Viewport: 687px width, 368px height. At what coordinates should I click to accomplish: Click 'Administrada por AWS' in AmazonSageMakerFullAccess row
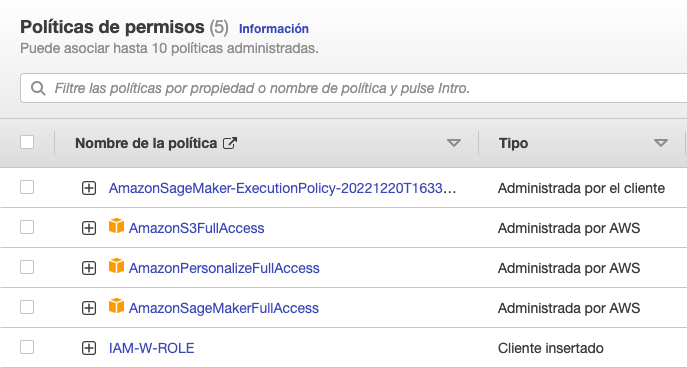pyautogui.click(x=569, y=308)
